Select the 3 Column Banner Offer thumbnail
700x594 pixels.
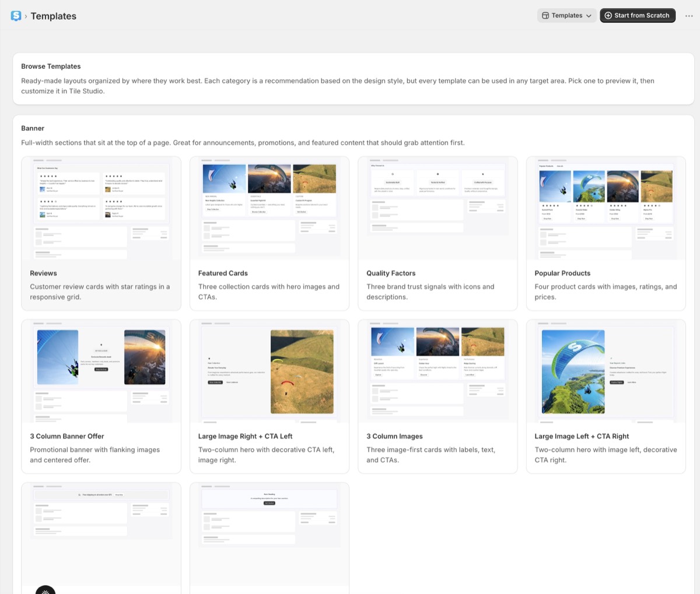coord(101,371)
